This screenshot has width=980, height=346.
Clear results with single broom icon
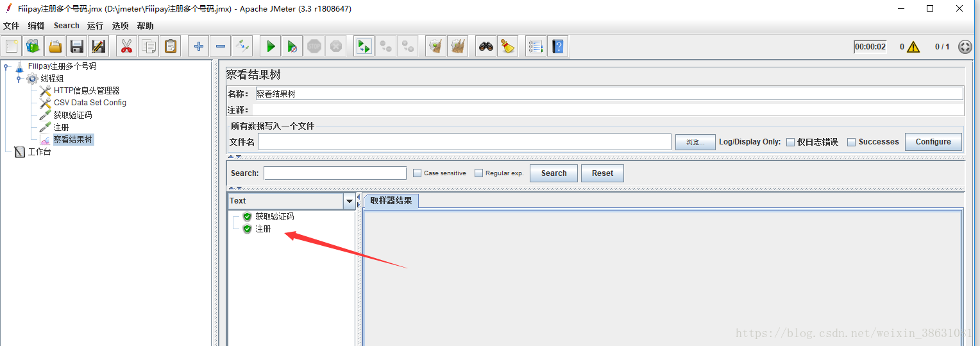(x=436, y=46)
